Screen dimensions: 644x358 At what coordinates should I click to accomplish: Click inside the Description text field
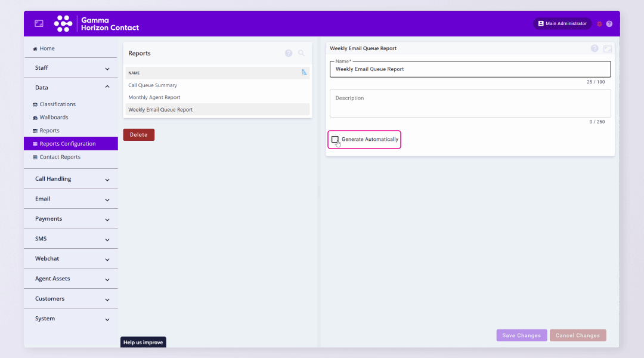pyautogui.click(x=470, y=103)
